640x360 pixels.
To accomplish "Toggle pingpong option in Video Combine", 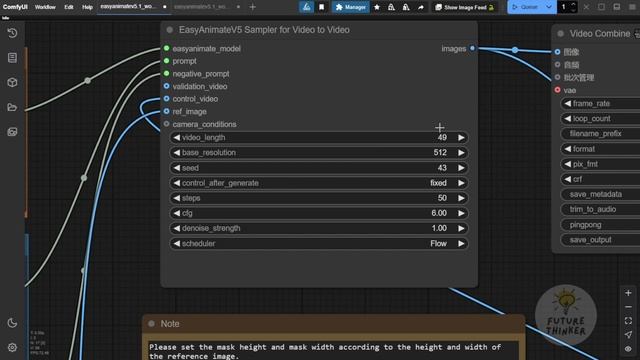I will tap(600, 225).
